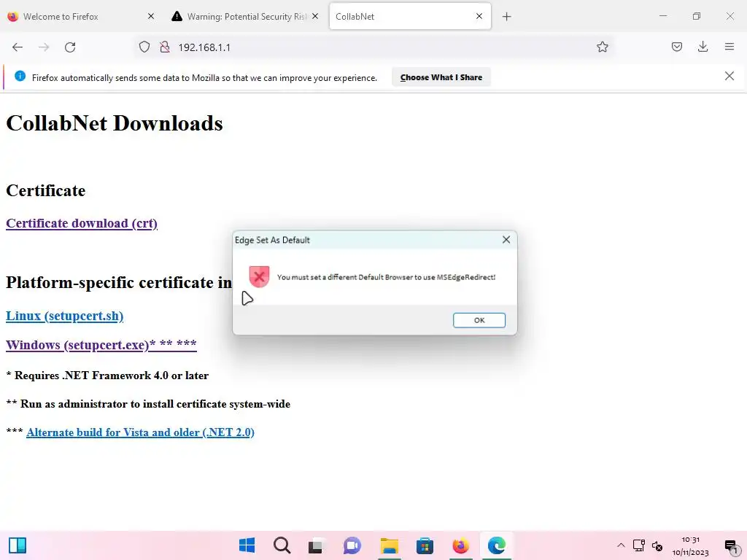Image resolution: width=747 pixels, height=560 pixels.
Task: Open the Linux (setupcert.sh) link
Action: pos(64,316)
